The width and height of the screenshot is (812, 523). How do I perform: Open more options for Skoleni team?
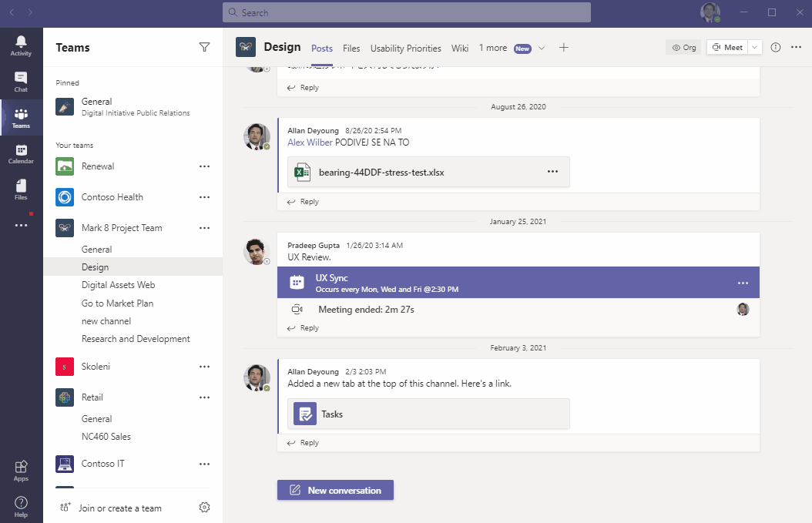click(x=205, y=367)
